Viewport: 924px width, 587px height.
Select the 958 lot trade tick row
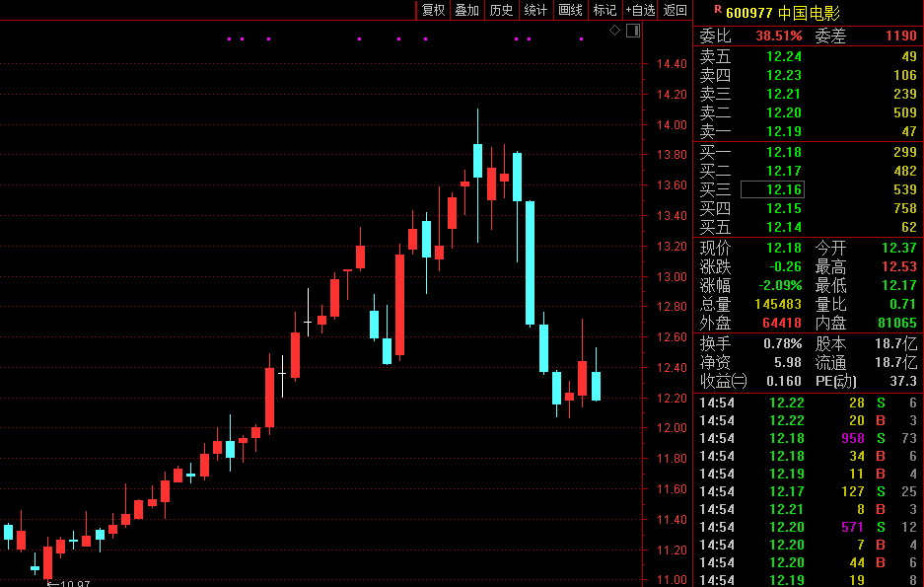click(809, 438)
